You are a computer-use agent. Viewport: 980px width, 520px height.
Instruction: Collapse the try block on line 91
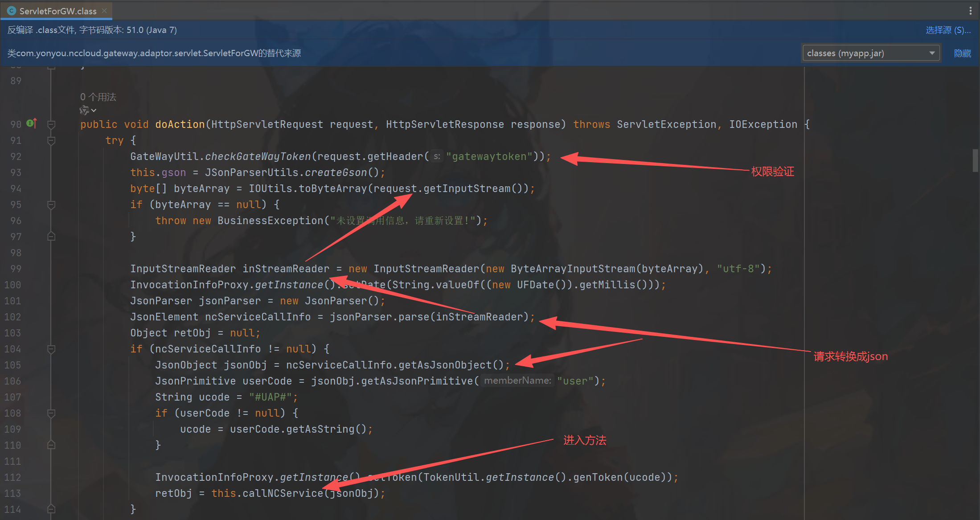[51, 140]
